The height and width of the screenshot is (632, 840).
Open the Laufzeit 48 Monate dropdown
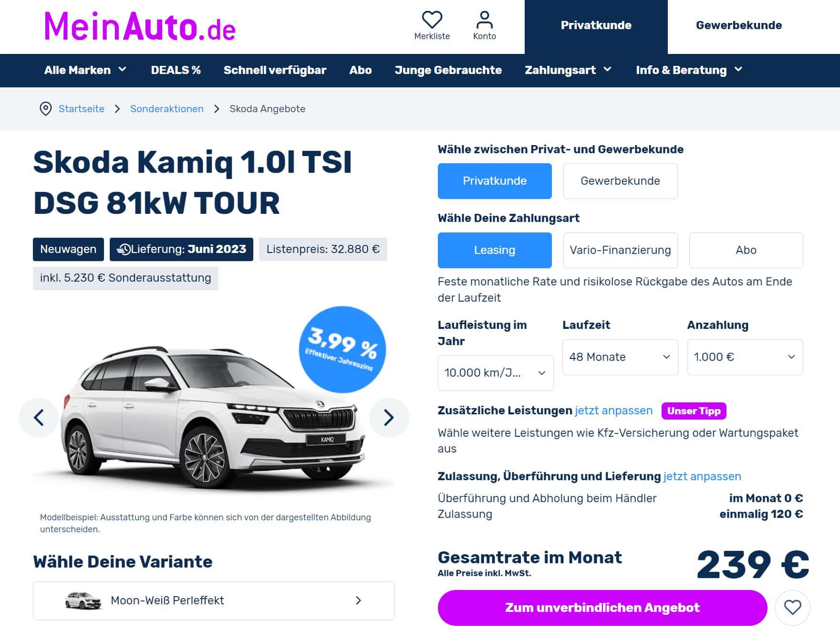pos(620,357)
